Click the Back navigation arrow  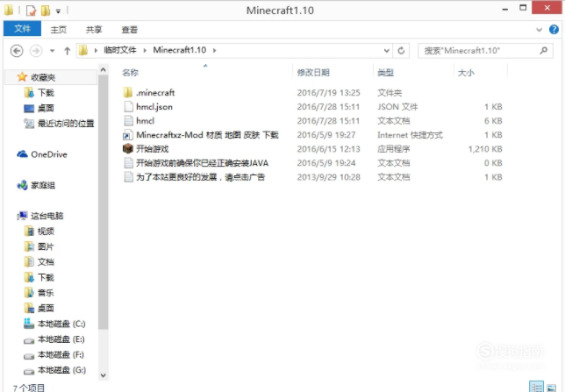[17, 51]
